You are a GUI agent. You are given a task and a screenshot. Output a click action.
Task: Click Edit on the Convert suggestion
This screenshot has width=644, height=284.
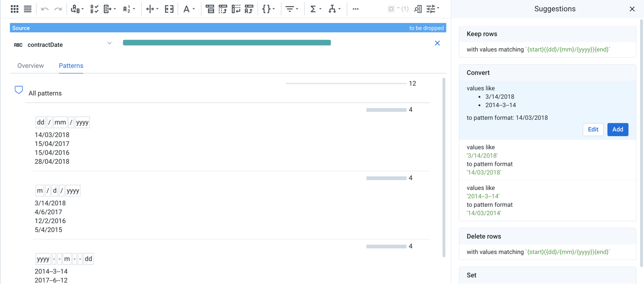coord(593,129)
